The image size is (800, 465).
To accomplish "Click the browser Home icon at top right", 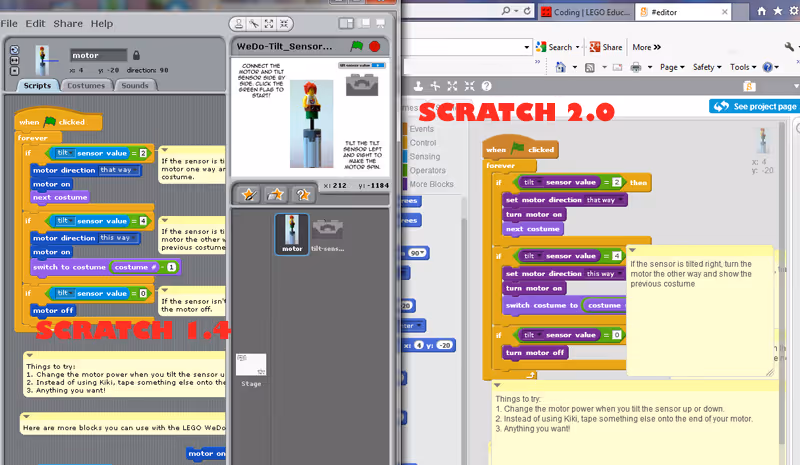I will (x=761, y=11).
